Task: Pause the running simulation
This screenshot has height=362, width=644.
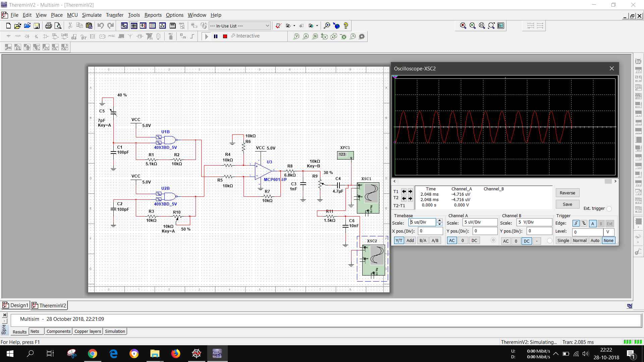Action: tap(216, 36)
